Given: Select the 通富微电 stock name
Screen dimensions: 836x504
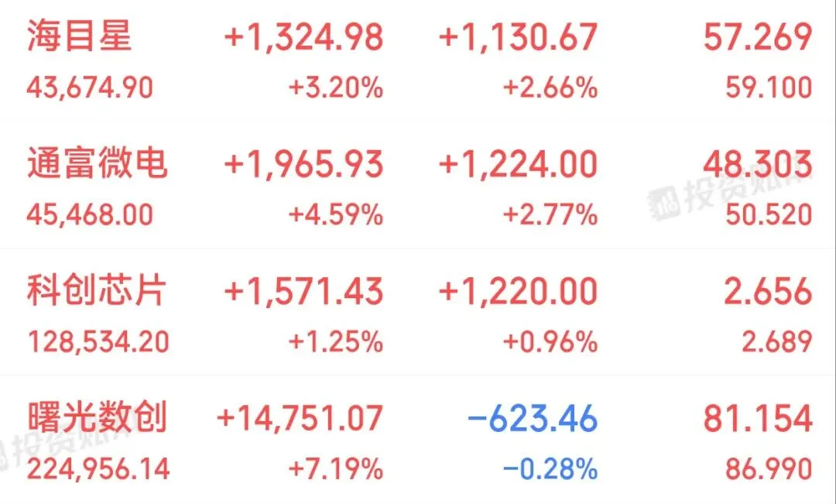Looking at the screenshot, I should coord(97,163).
